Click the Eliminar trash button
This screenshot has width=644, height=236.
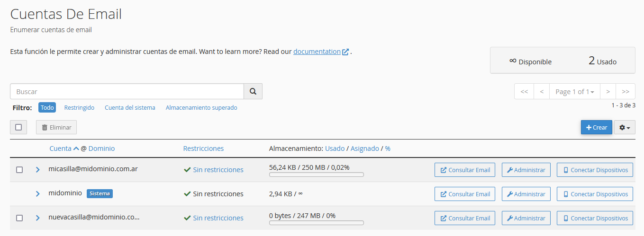[56, 127]
